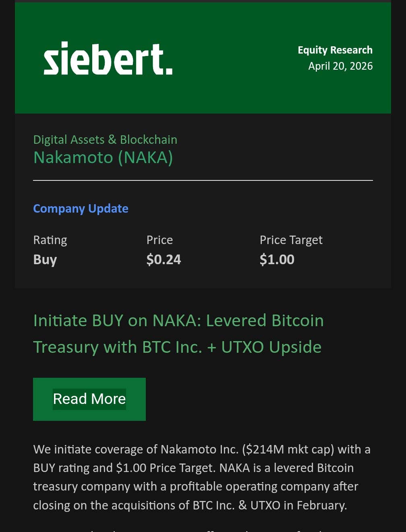Click the siebert logo in header
This screenshot has width=406, height=532.
pos(108,59)
